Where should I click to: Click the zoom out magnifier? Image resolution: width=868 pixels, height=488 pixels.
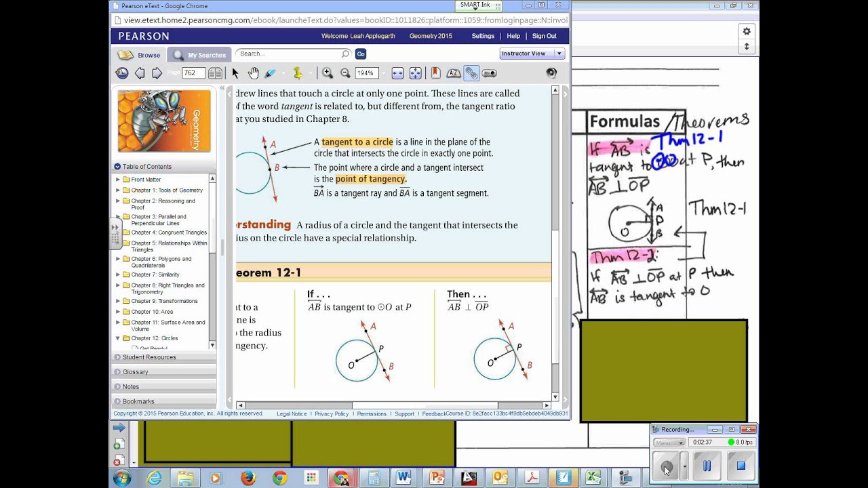[x=345, y=73]
